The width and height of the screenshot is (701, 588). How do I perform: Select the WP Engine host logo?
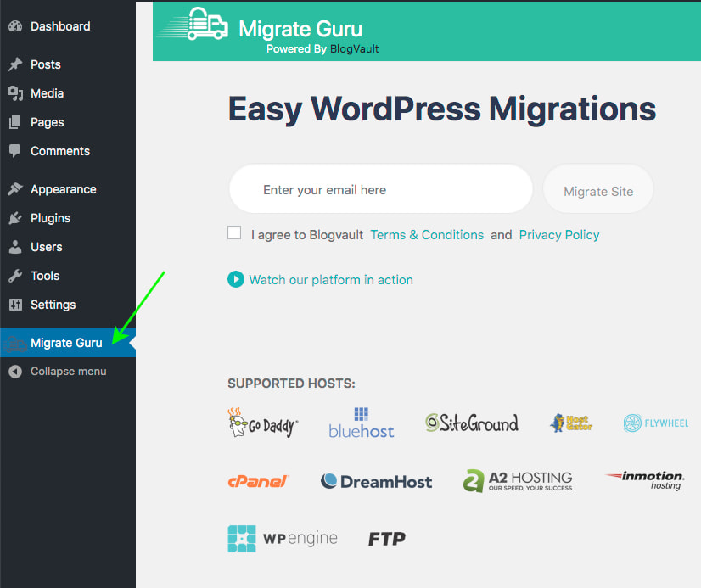click(x=283, y=539)
